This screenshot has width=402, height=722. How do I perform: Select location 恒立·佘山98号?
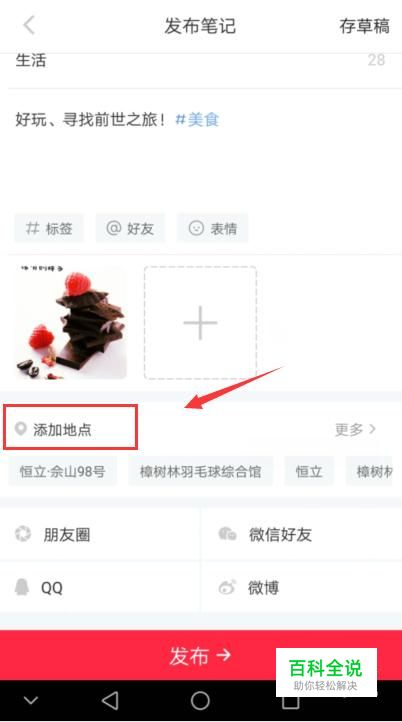tap(63, 472)
